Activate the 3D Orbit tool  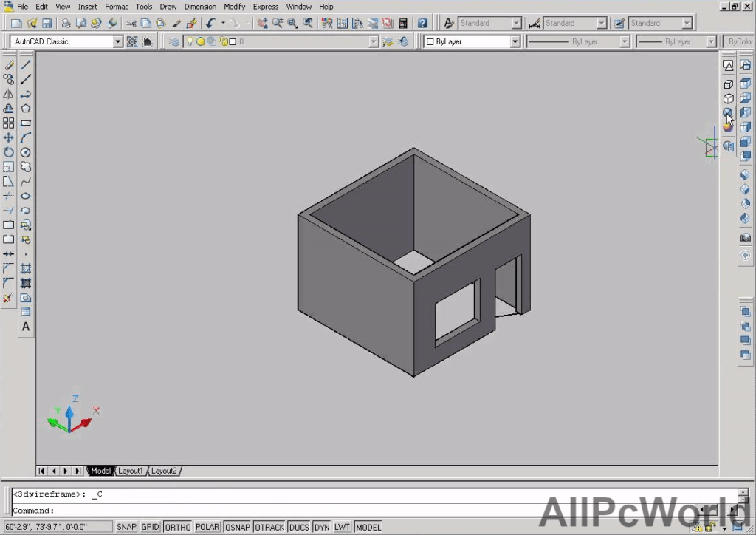(728, 112)
